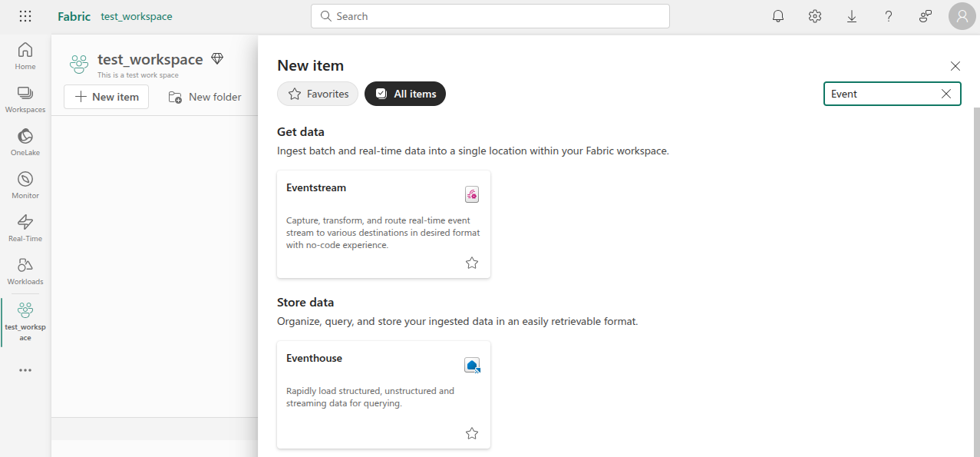The image size is (980, 457).
Task: Create a New folder
Action: (x=204, y=96)
